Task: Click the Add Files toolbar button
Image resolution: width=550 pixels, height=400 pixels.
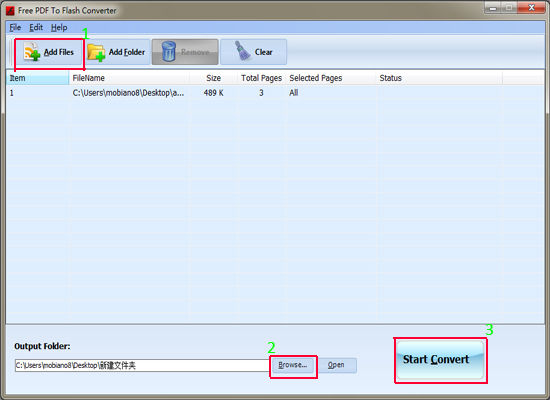Action: click(49, 52)
